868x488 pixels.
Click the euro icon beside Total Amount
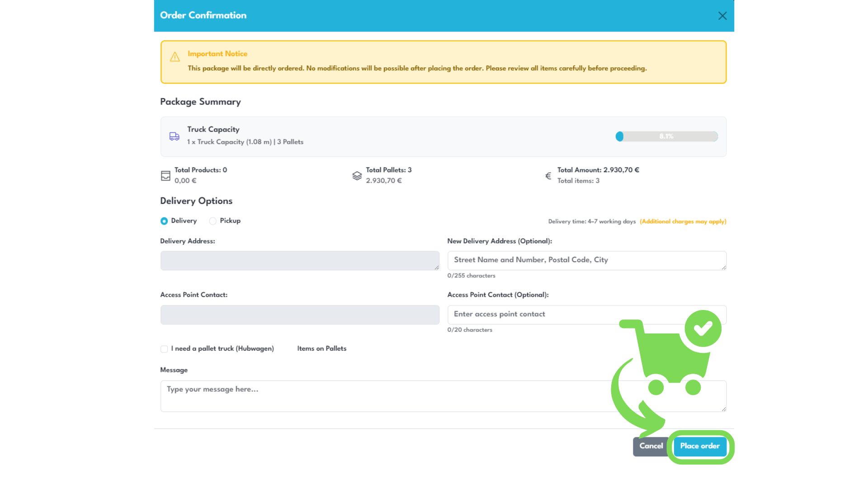click(x=548, y=176)
